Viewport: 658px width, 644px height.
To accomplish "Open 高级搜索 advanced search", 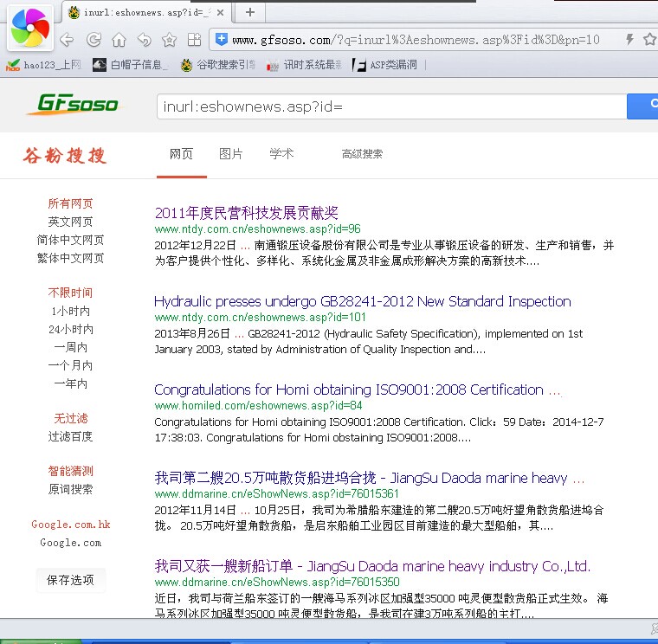I will coord(362,154).
